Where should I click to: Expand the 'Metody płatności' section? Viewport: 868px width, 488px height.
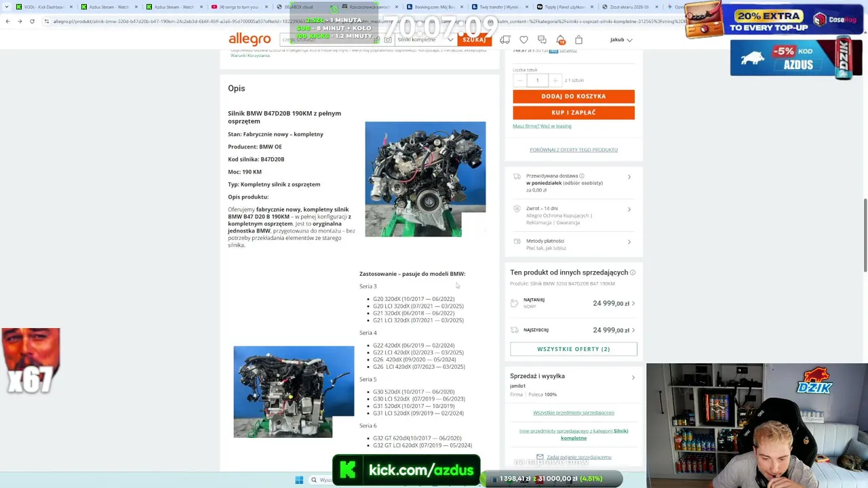573,244
